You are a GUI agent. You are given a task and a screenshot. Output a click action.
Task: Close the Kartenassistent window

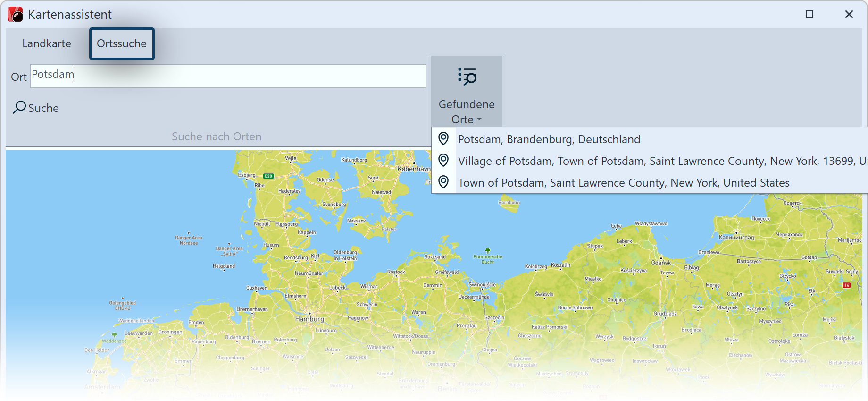click(849, 15)
